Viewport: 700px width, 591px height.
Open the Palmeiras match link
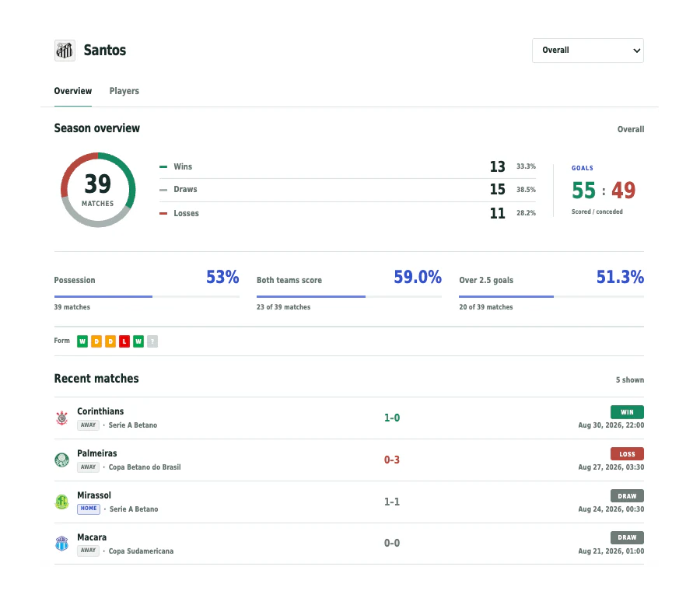click(x=349, y=460)
